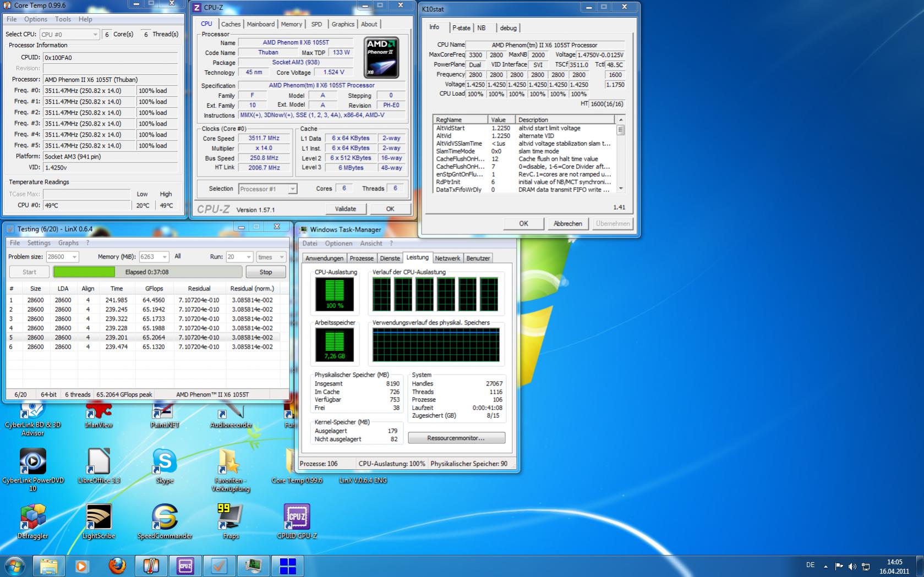Open the Graphs menu in LinX

[x=68, y=243]
